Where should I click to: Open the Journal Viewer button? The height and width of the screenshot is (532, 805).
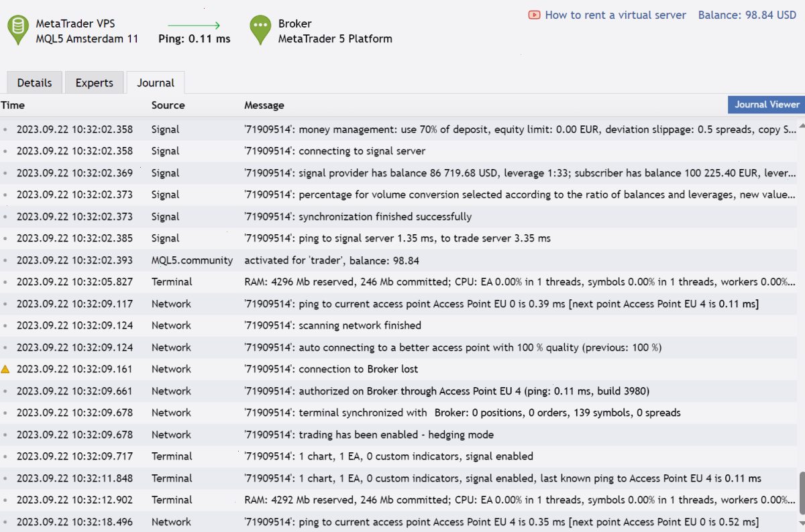pos(767,104)
